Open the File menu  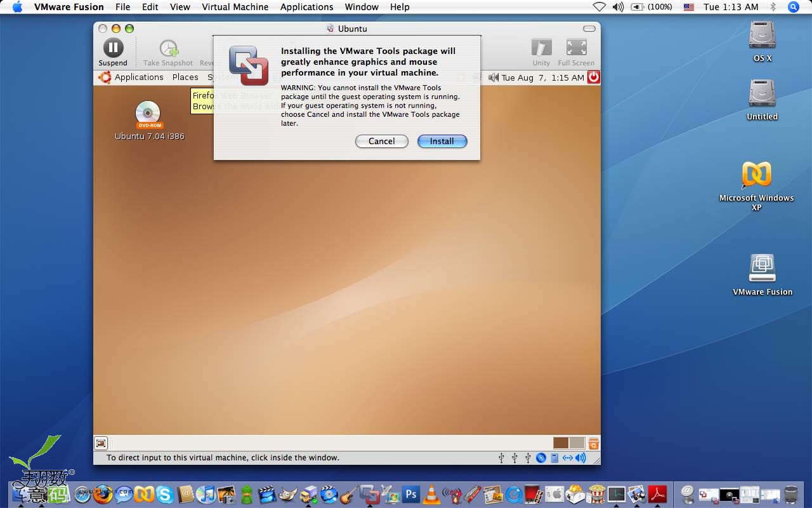pos(122,7)
